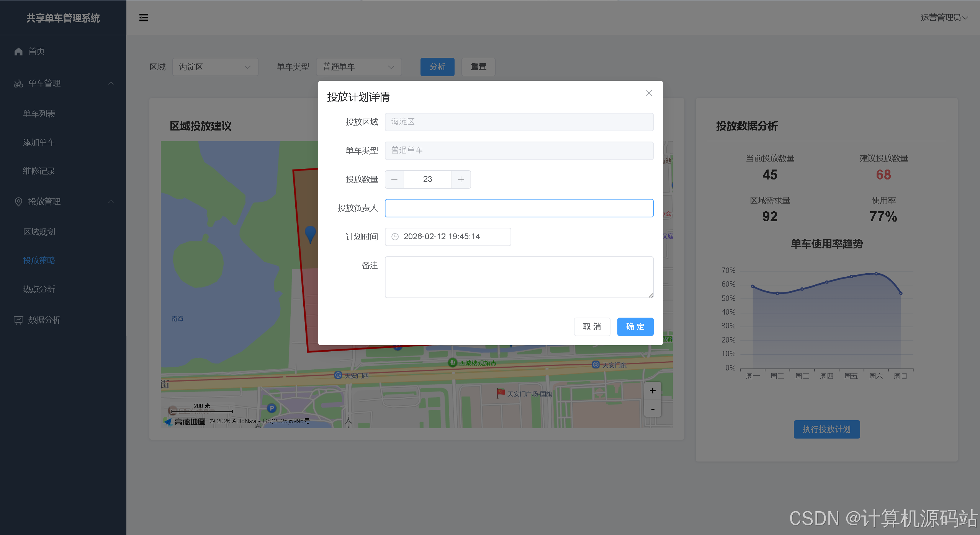Close the 投放计划详情 dialog with X
This screenshot has height=535, width=980.
tap(649, 93)
